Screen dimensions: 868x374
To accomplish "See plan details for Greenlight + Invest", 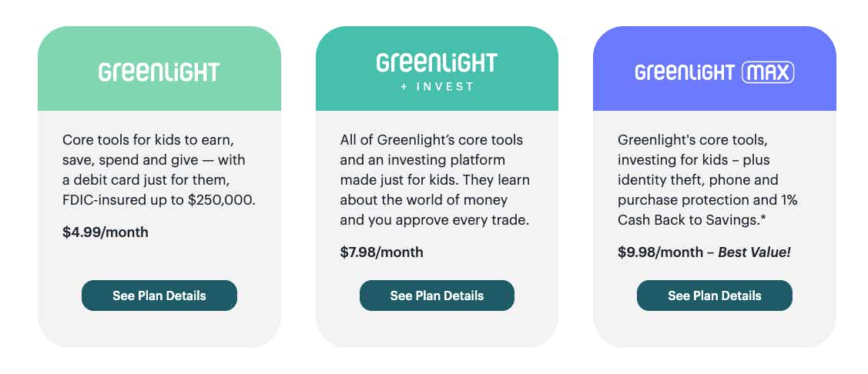I will 437,296.
